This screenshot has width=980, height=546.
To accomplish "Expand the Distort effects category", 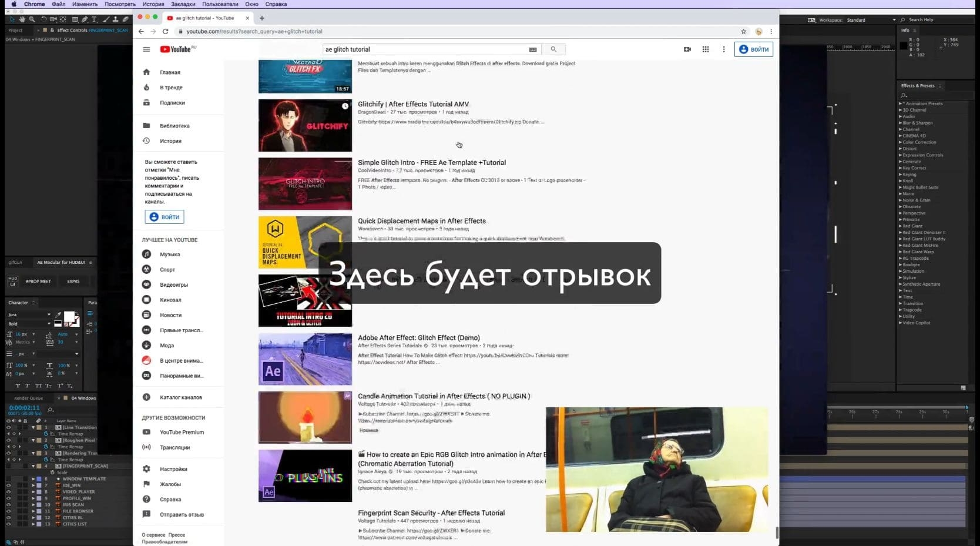I will (901, 149).
